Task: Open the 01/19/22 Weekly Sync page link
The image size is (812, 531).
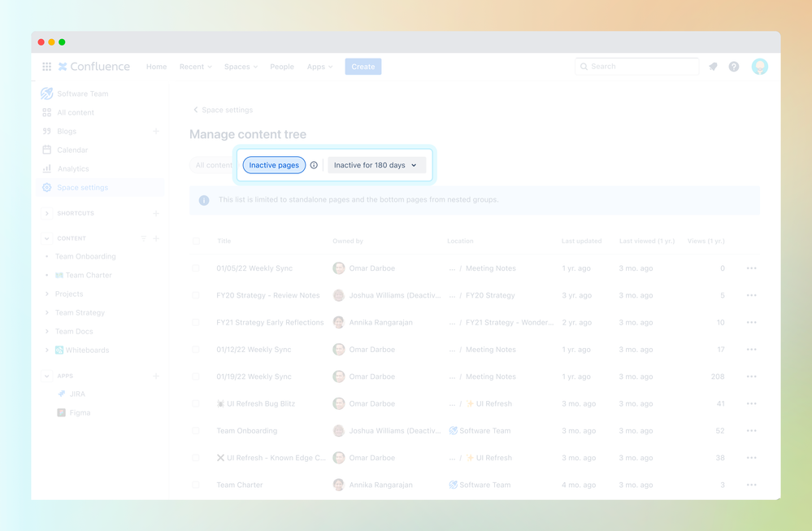Action: tap(254, 376)
